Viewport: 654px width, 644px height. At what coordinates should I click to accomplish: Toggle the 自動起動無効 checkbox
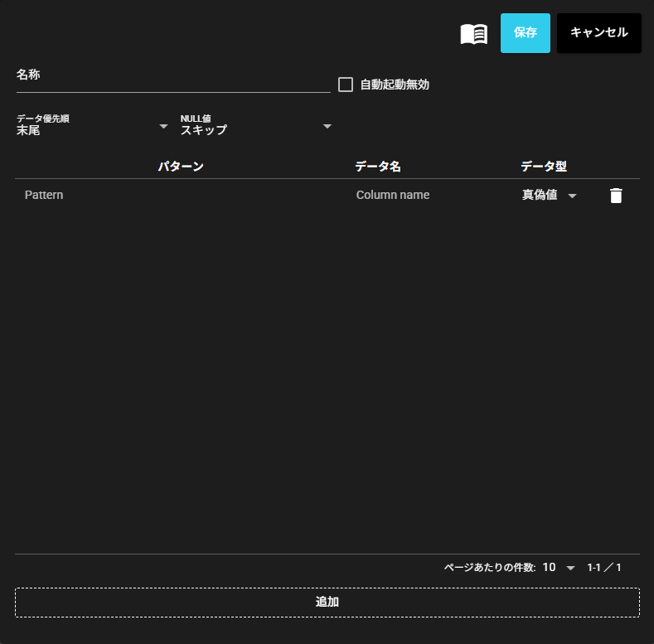point(346,85)
